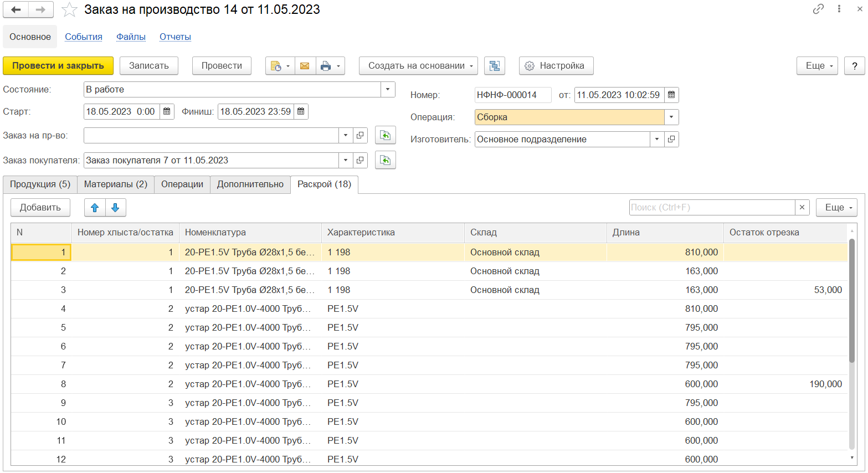Open the Создать на основании dropdown
The height and width of the screenshot is (473, 868).
click(x=418, y=66)
